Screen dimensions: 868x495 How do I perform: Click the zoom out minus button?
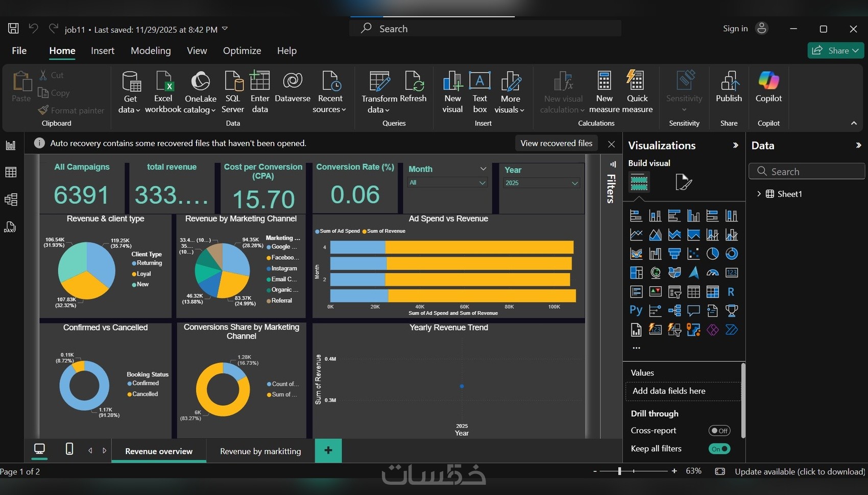pos(595,471)
